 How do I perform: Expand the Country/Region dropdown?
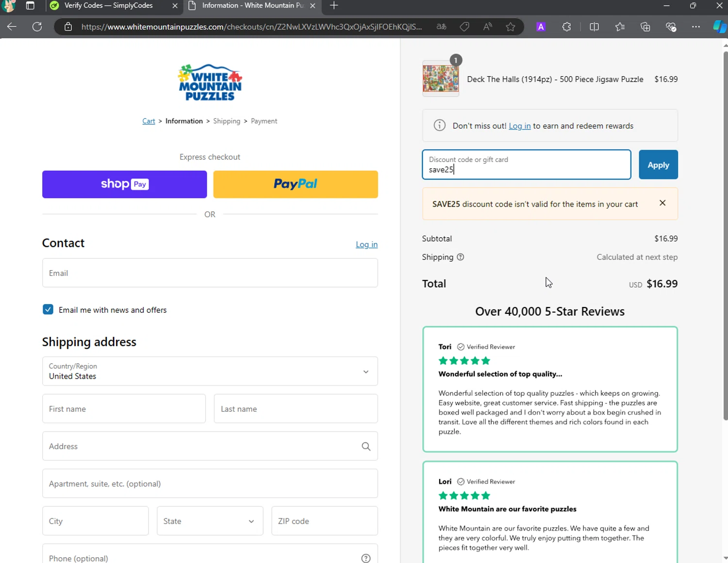(x=210, y=371)
